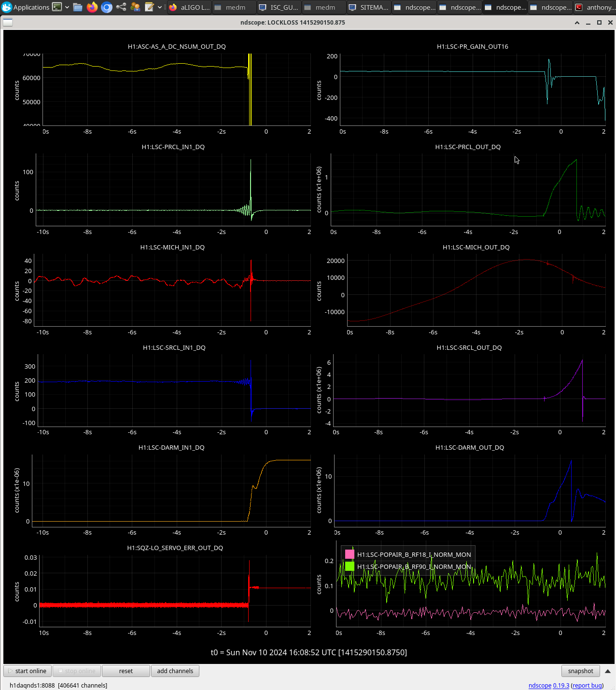
Task: Click the H1:LSC-PR_GAIN_OUT16 plot title
Action: click(472, 46)
